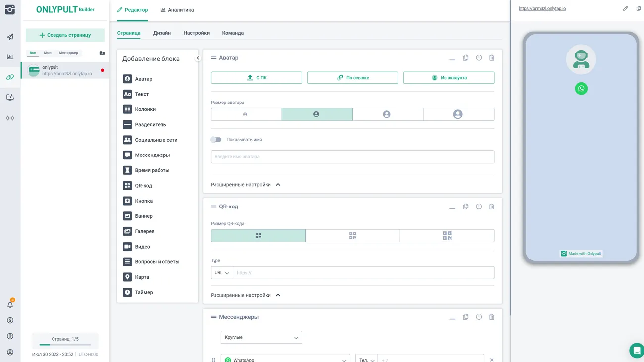Duplicate the QR-код block

click(465, 207)
